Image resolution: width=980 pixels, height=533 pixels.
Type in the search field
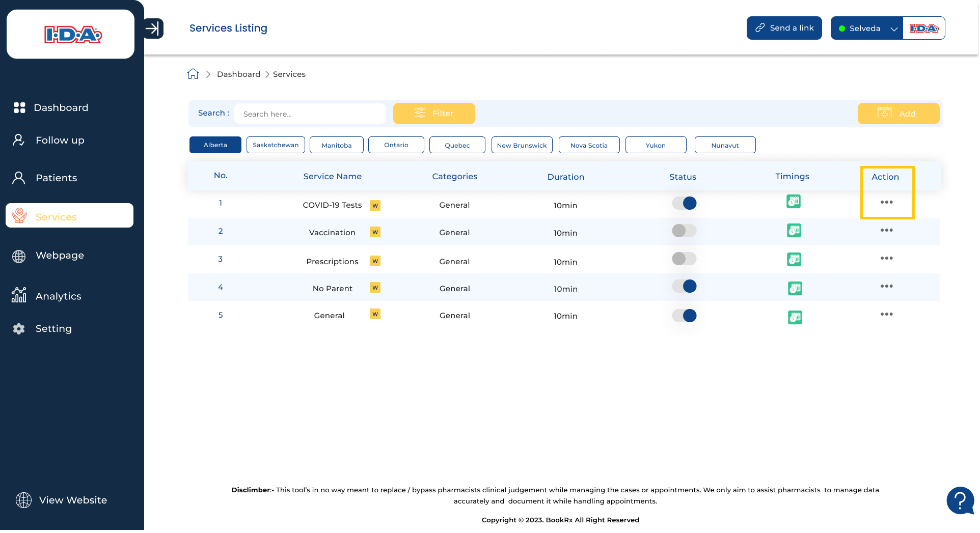(x=310, y=114)
